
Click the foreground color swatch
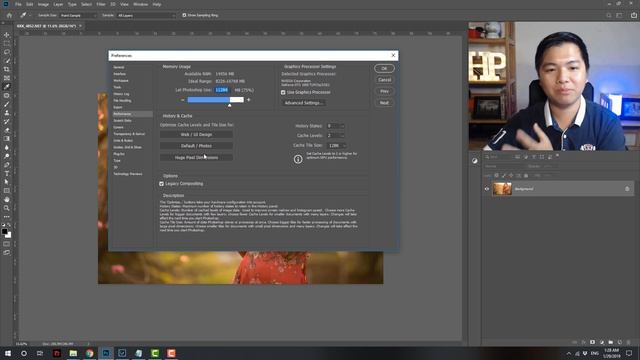[4, 231]
